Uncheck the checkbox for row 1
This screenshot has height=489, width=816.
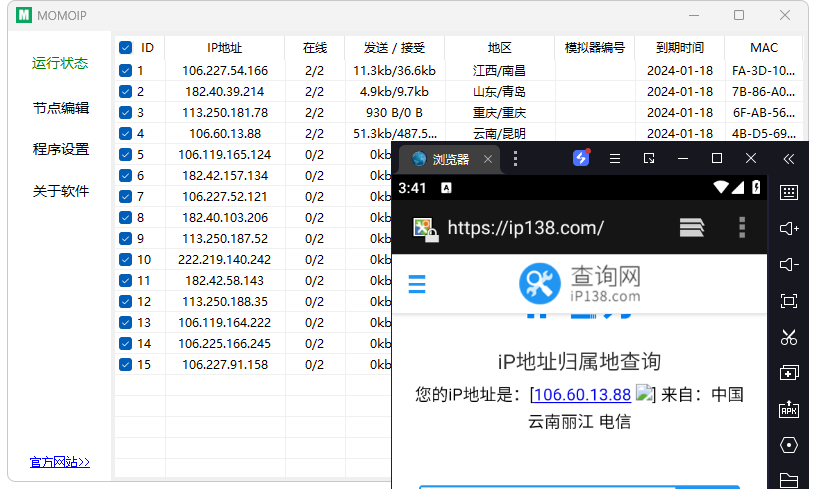coord(125,70)
